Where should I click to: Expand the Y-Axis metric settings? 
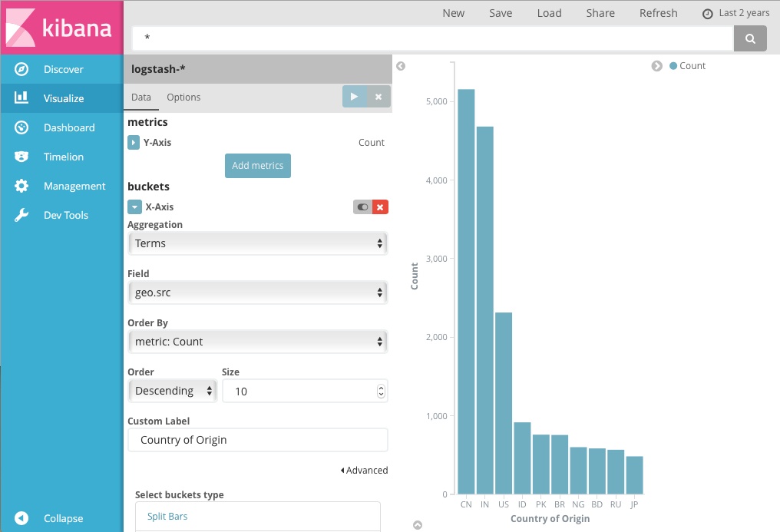136,142
